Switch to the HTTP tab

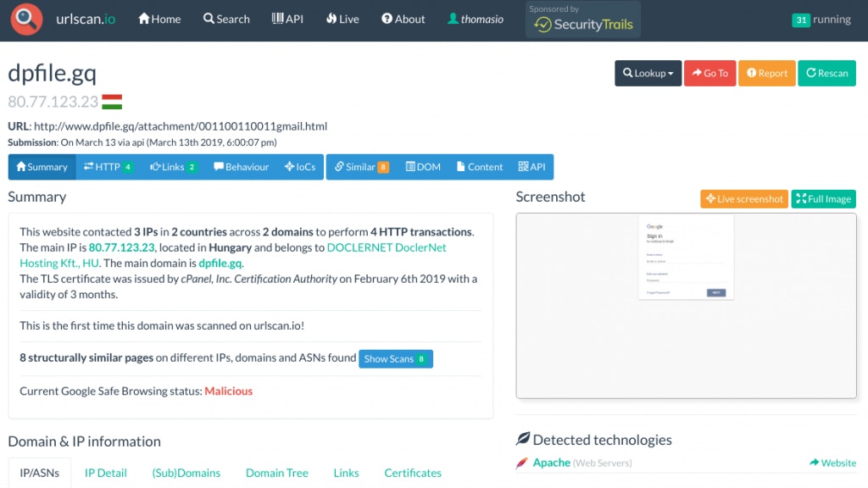108,167
